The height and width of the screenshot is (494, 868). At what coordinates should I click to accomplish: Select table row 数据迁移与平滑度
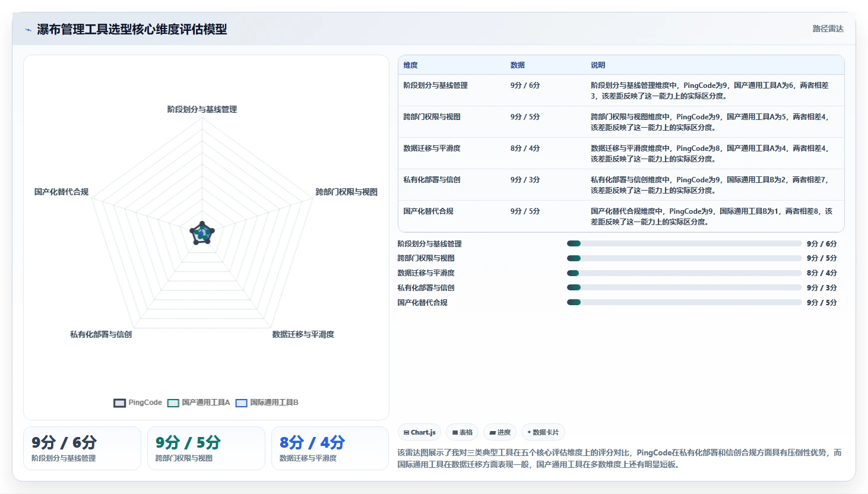(x=621, y=153)
